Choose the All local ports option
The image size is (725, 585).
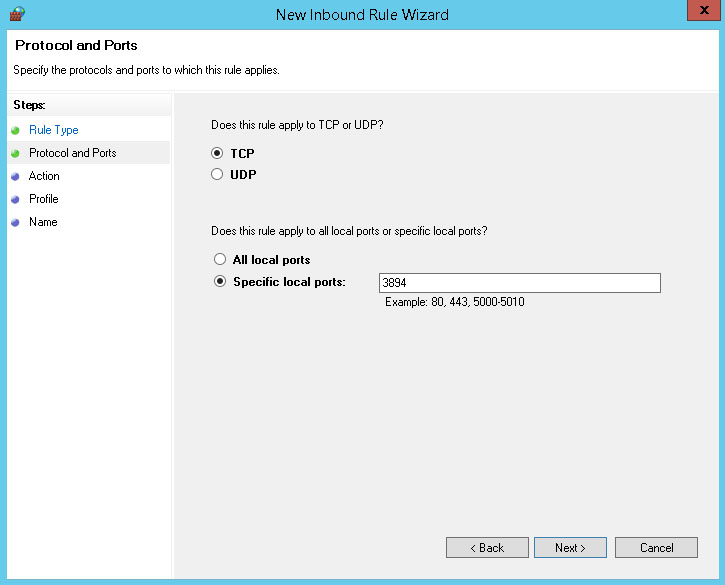click(x=220, y=260)
